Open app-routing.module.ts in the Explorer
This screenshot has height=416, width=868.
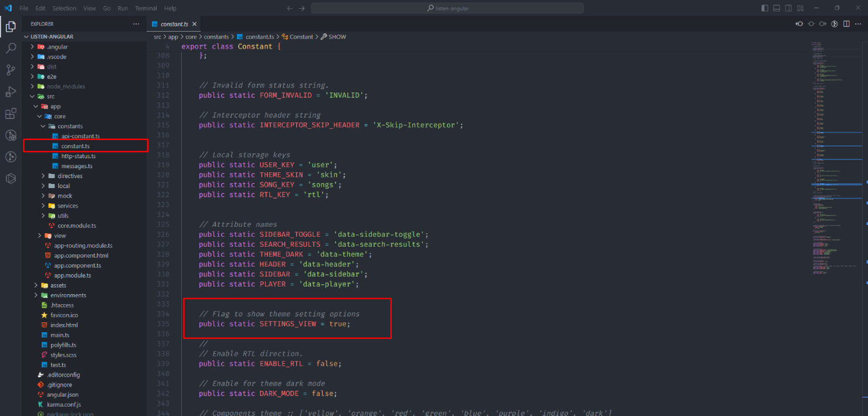pyautogui.click(x=86, y=245)
